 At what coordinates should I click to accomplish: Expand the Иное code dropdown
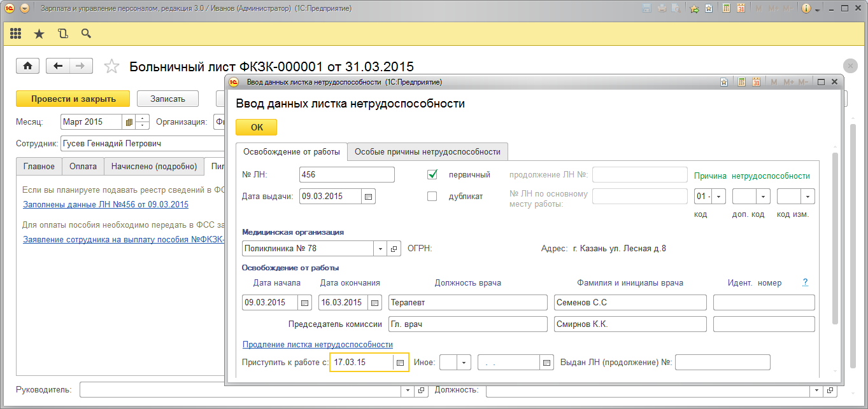tap(464, 363)
